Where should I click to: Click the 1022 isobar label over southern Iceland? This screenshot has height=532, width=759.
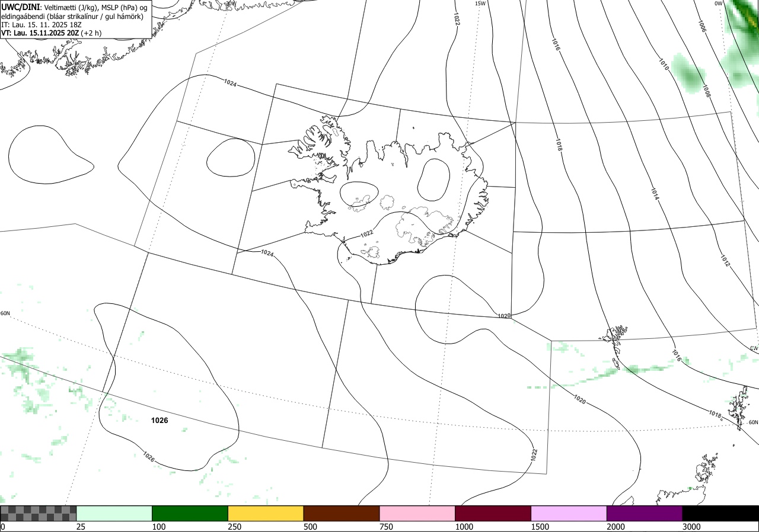[x=367, y=233]
